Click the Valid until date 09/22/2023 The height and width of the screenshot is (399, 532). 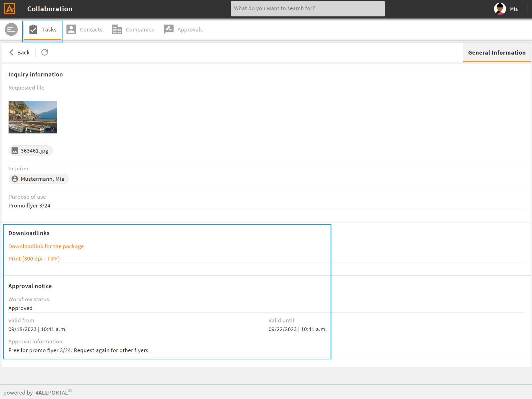coord(298,329)
